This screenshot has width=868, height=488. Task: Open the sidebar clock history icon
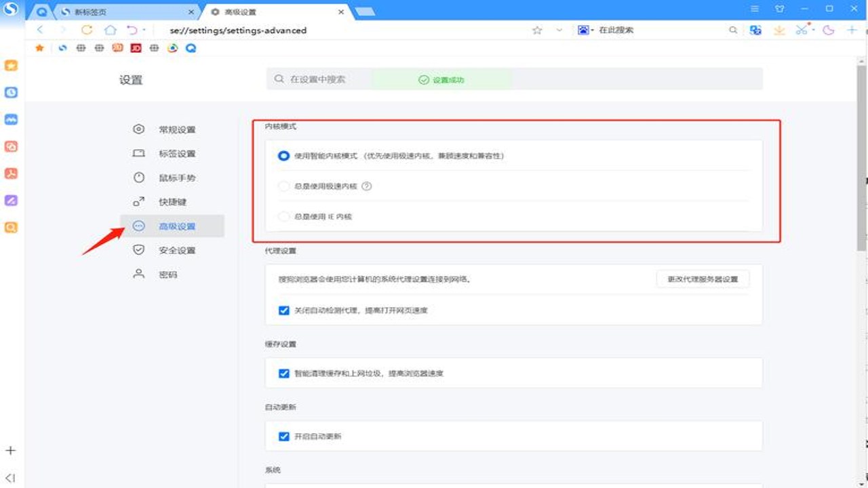point(11,92)
